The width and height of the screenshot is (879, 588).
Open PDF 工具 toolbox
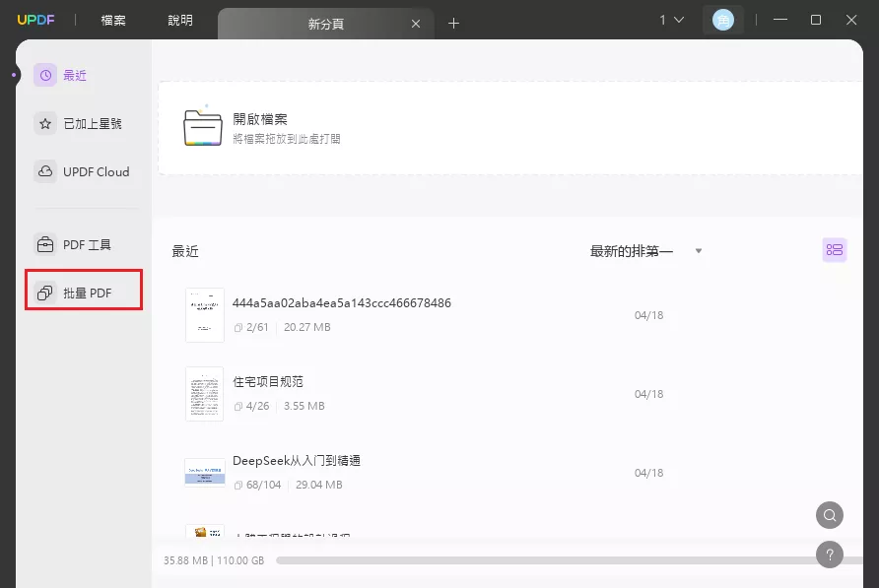(x=73, y=245)
